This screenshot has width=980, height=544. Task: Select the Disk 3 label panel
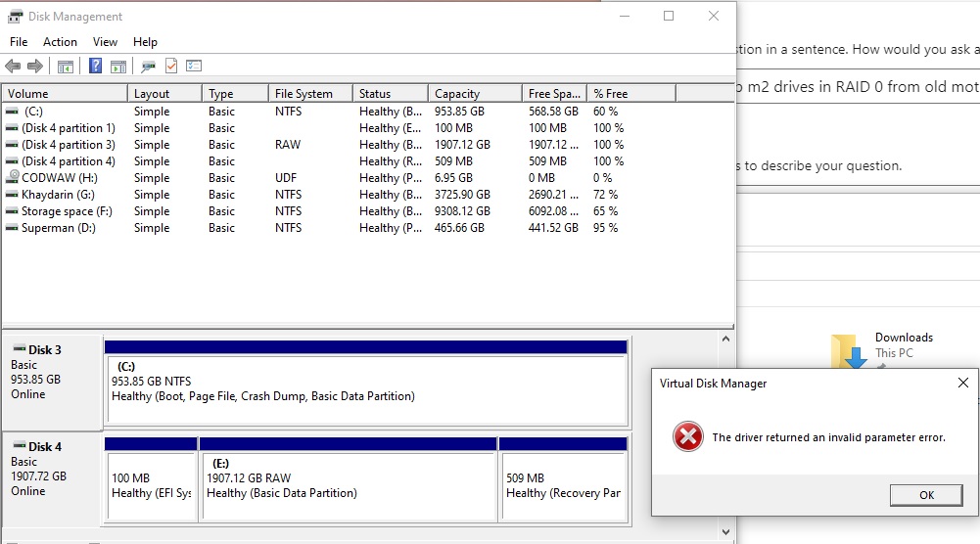53,383
